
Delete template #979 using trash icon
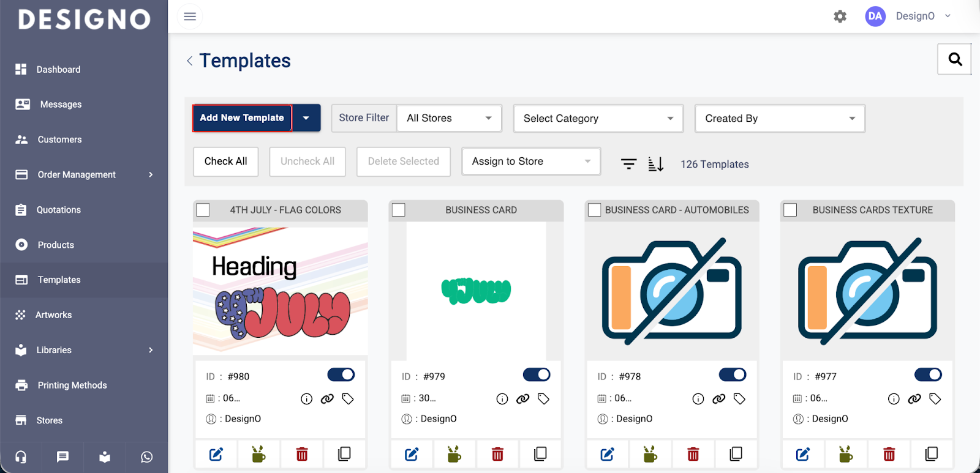point(497,454)
